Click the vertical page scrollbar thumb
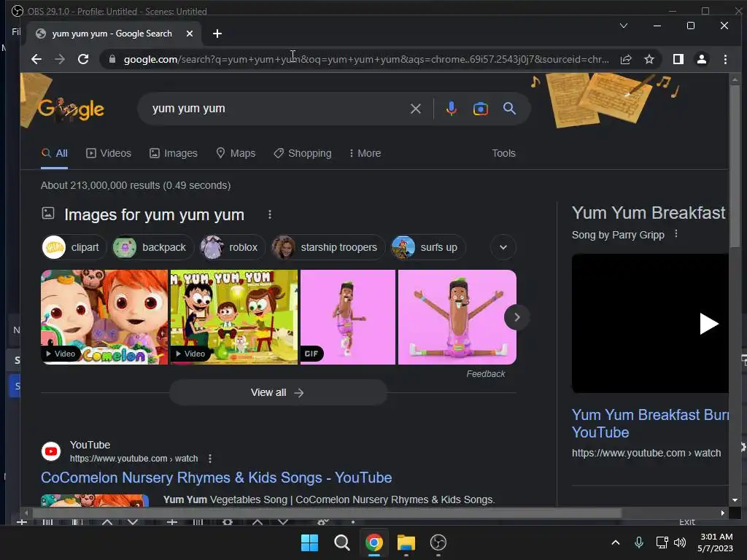This screenshot has height=560, width=747. (735, 167)
